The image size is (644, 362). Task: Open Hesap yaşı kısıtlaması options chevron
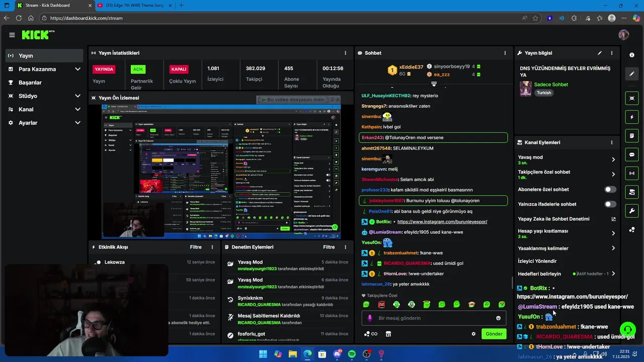click(613, 233)
